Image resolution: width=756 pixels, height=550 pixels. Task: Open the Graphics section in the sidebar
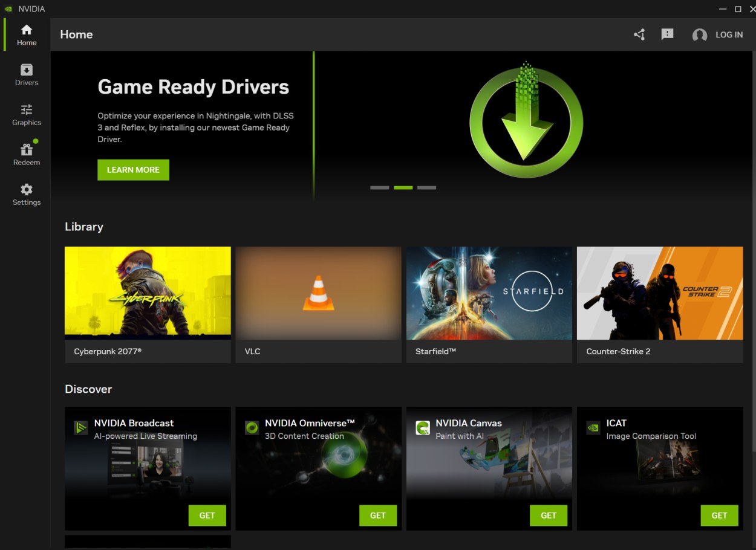(26, 114)
